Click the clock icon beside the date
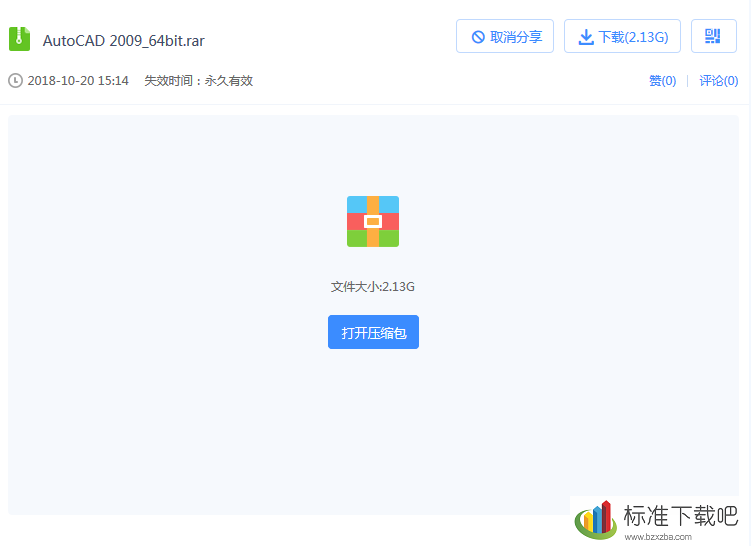Image resolution: width=751 pixels, height=546 pixels. point(15,80)
